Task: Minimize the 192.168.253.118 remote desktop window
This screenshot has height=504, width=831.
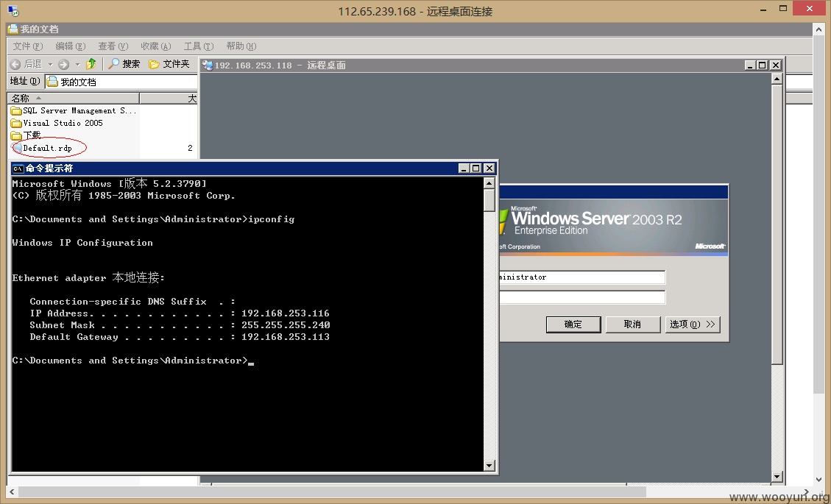Action: click(749, 65)
